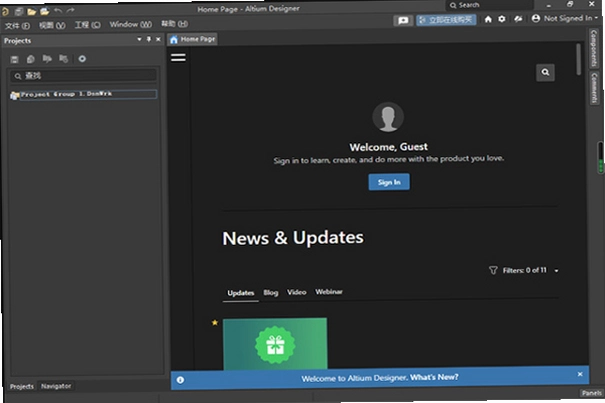Click the third Projects panel toolbar icon
The width and height of the screenshot is (605, 403).
[47, 59]
